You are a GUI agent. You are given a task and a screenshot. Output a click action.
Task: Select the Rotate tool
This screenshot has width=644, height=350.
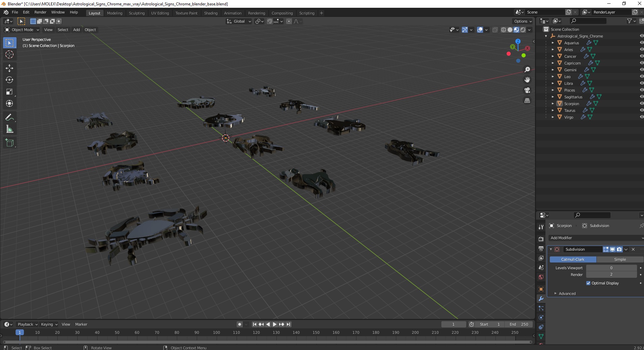pos(9,80)
